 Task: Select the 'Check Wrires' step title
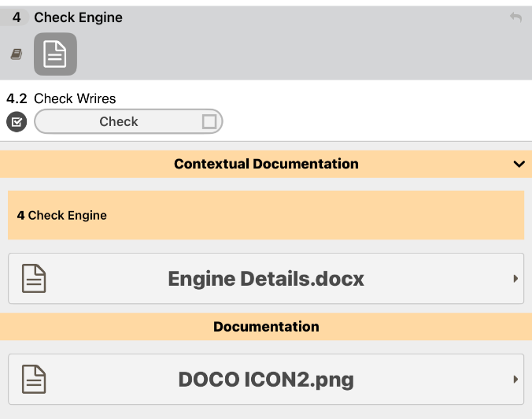click(x=75, y=98)
